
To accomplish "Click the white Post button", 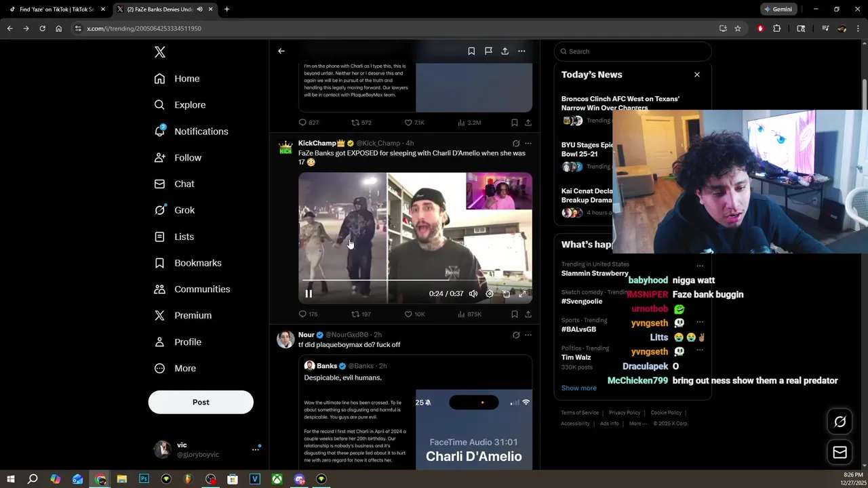I will (201, 402).
